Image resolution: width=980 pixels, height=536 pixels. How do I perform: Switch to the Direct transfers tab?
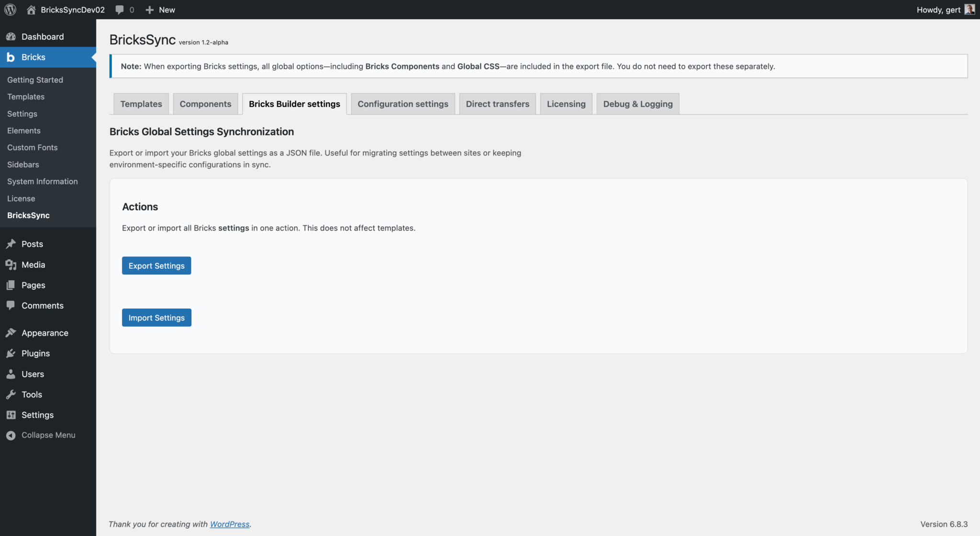[497, 104]
